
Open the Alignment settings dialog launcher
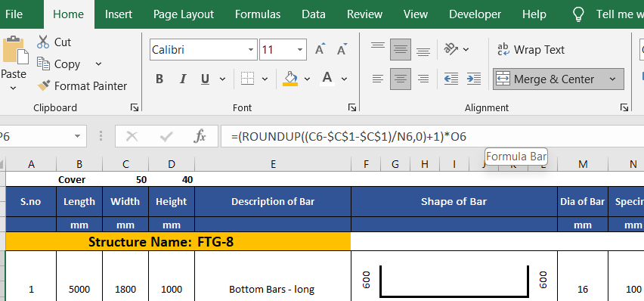click(624, 107)
